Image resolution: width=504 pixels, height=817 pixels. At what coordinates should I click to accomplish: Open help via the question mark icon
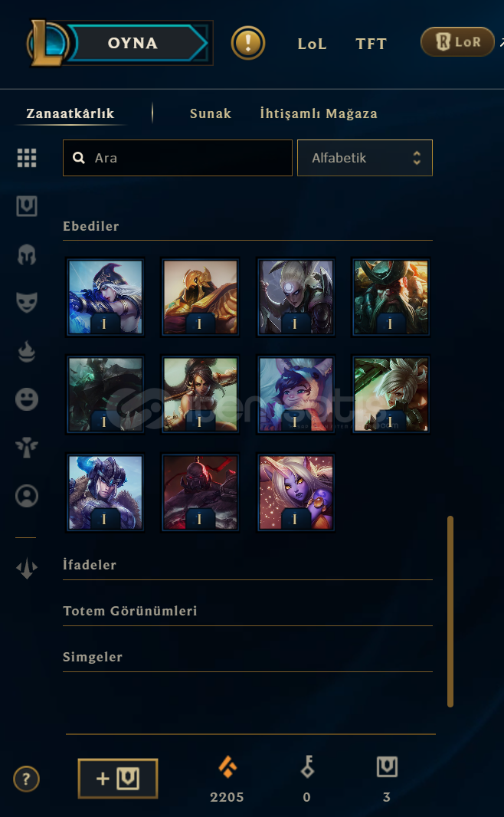pos(26,779)
